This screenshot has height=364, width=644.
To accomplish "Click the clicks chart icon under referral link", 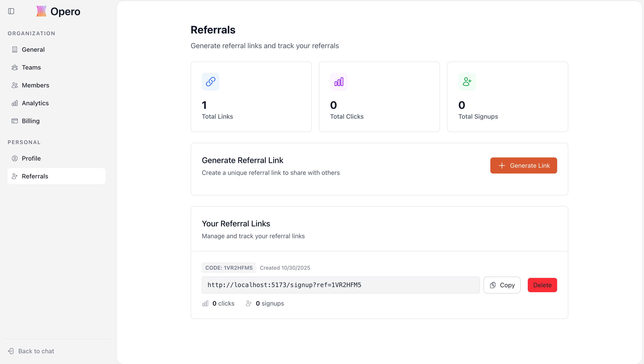I will coord(205,303).
